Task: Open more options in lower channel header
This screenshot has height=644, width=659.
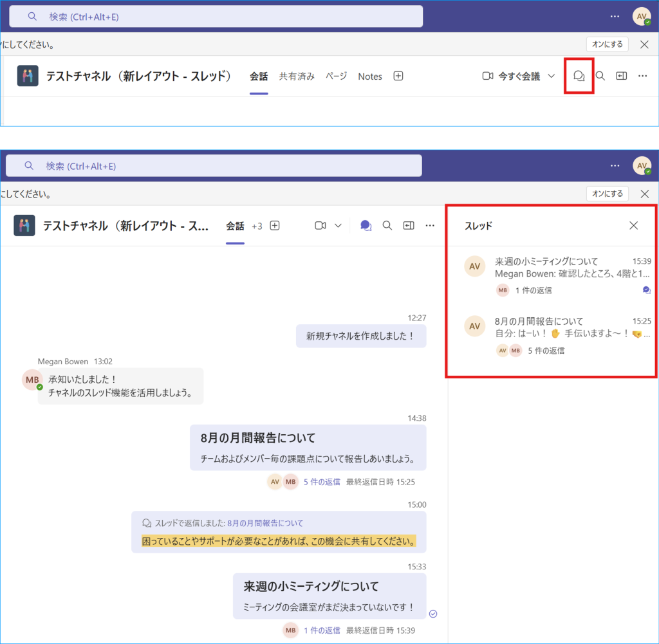Action: [x=429, y=226]
